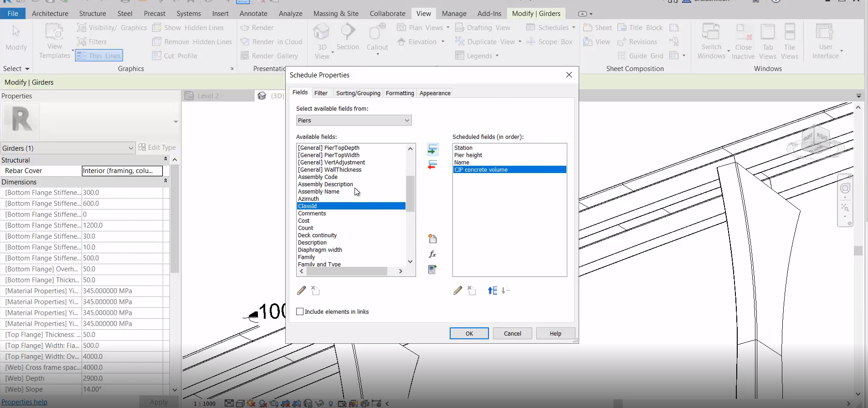
Task: Click the Combine parameters icon
Action: point(432,270)
